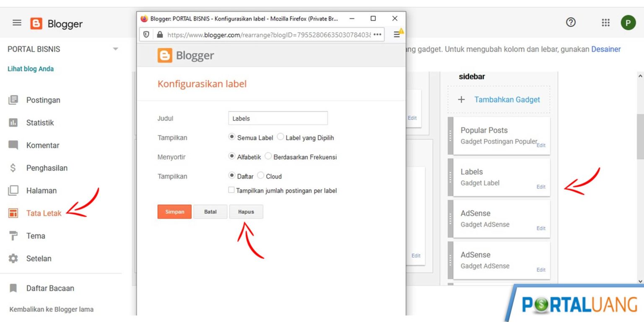Viewport: 644px width, 322px height.
Task: Click the Komentar speech bubble icon
Action: [x=13, y=145]
